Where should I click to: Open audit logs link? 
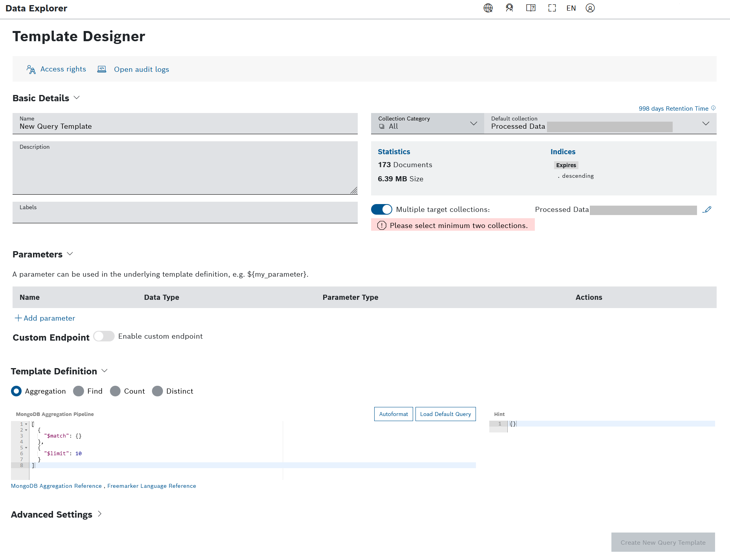pyautogui.click(x=141, y=69)
